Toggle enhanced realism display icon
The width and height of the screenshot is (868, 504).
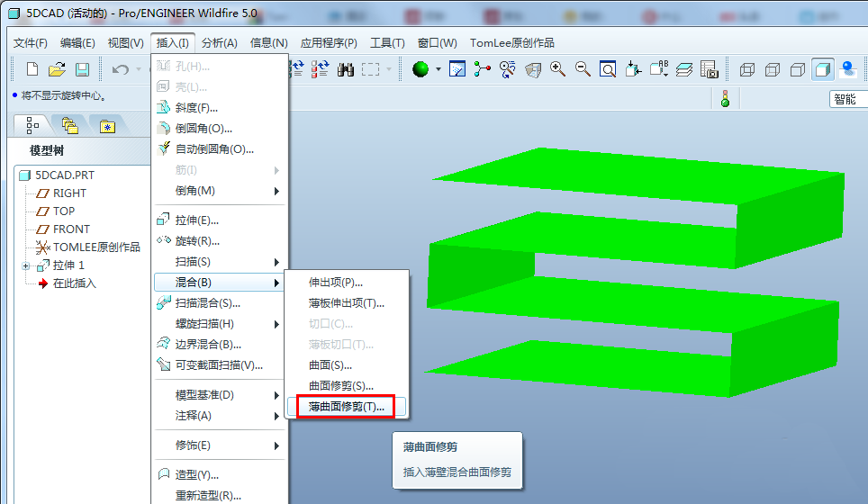848,69
